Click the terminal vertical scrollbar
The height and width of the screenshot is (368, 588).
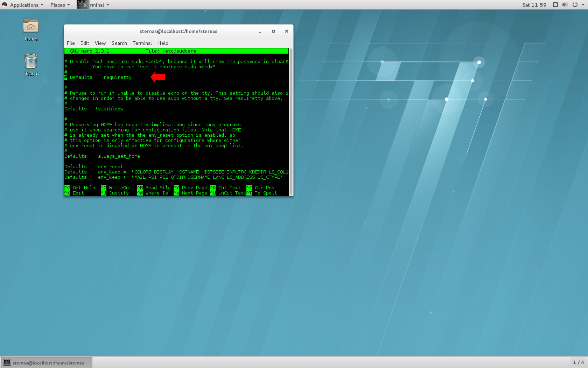coord(291,122)
